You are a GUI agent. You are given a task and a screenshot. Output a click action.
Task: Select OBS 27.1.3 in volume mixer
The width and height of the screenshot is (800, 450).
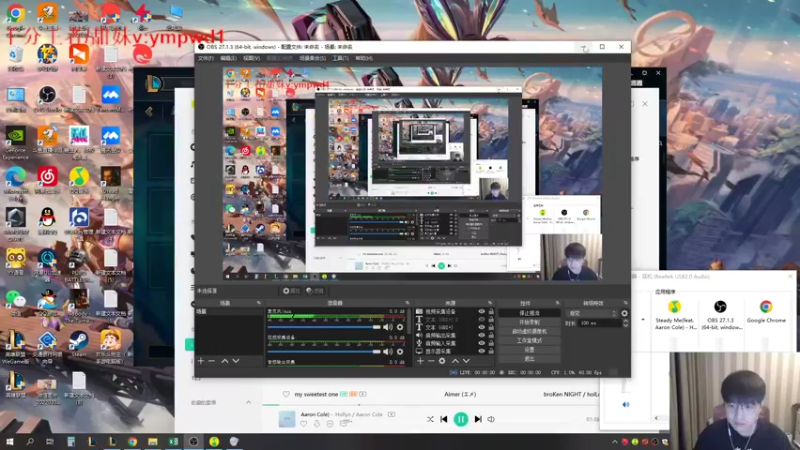coord(720,315)
